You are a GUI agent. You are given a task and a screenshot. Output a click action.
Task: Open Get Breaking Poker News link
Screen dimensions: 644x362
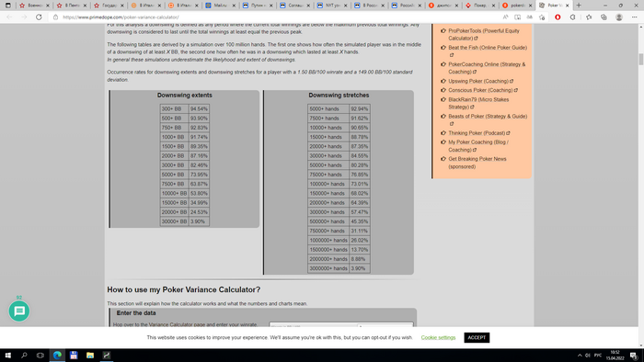click(477, 163)
